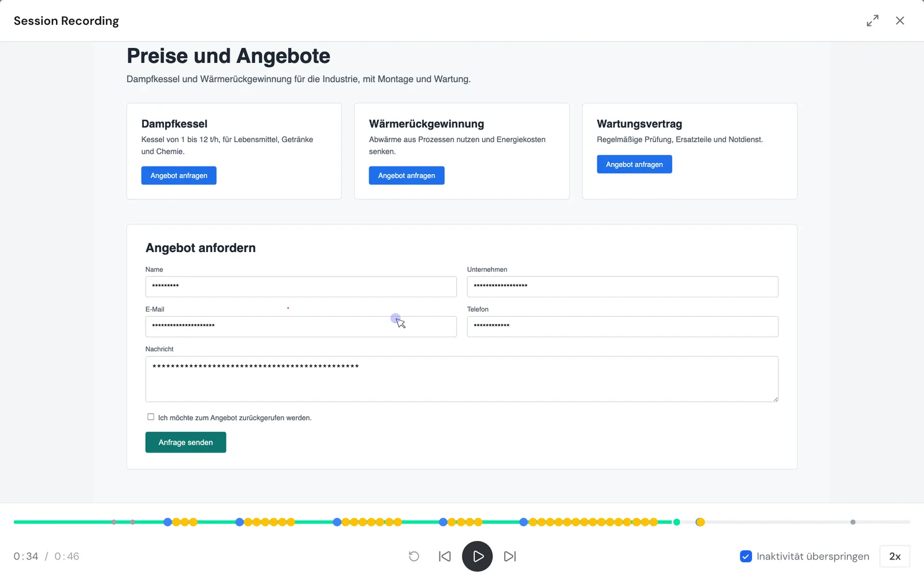Skip to the next recording

click(510, 557)
